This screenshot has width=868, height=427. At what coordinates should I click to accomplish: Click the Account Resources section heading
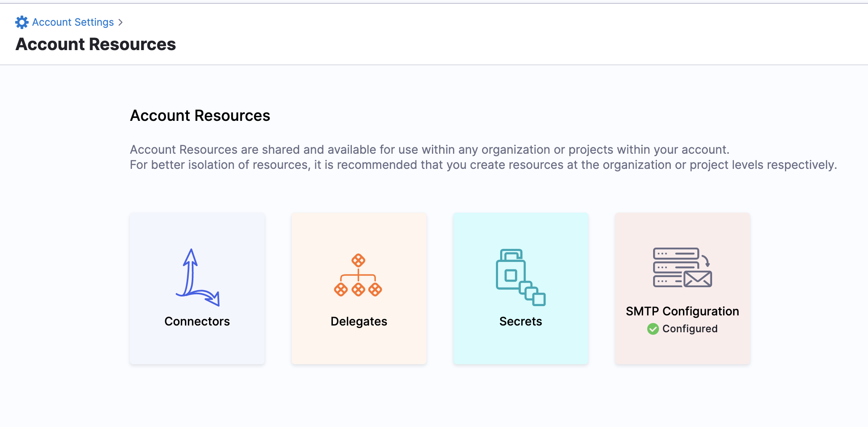point(200,115)
